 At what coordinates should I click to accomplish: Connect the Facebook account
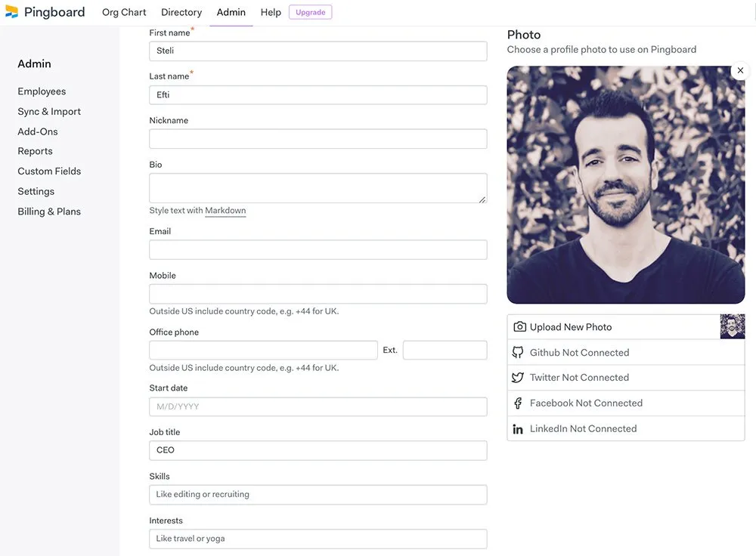[x=586, y=403]
